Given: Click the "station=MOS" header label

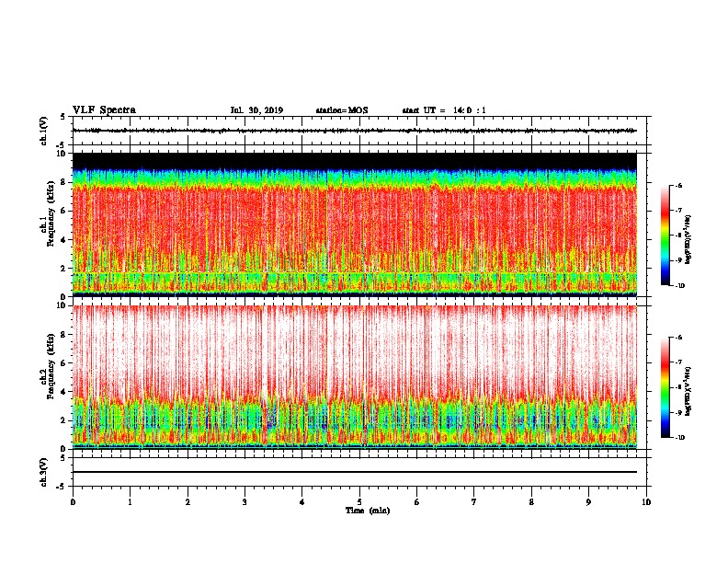Looking at the screenshot, I should point(342,110).
